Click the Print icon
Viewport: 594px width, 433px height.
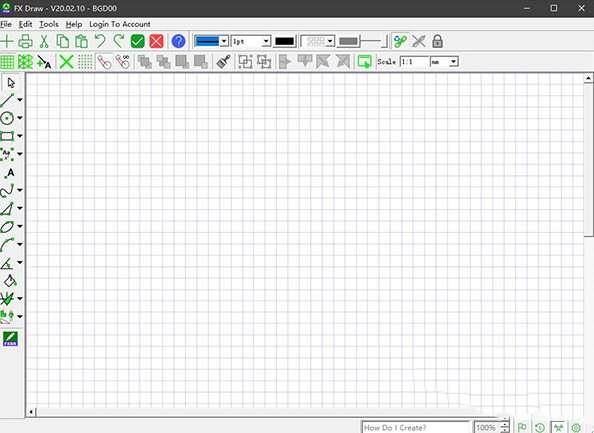[25, 41]
